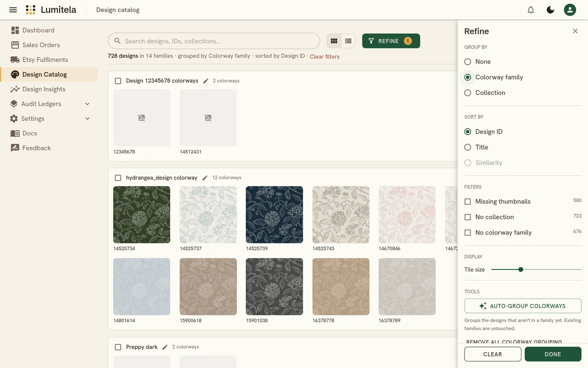Click the Feedback sidebar icon
The width and height of the screenshot is (588, 368).
click(15, 148)
